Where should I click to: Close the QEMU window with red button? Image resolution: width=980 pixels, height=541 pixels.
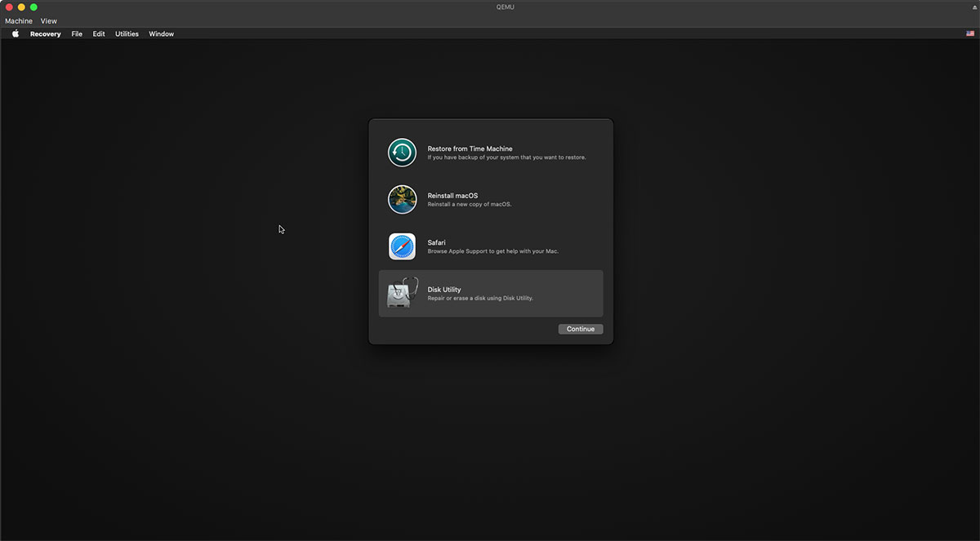click(10, 7)
